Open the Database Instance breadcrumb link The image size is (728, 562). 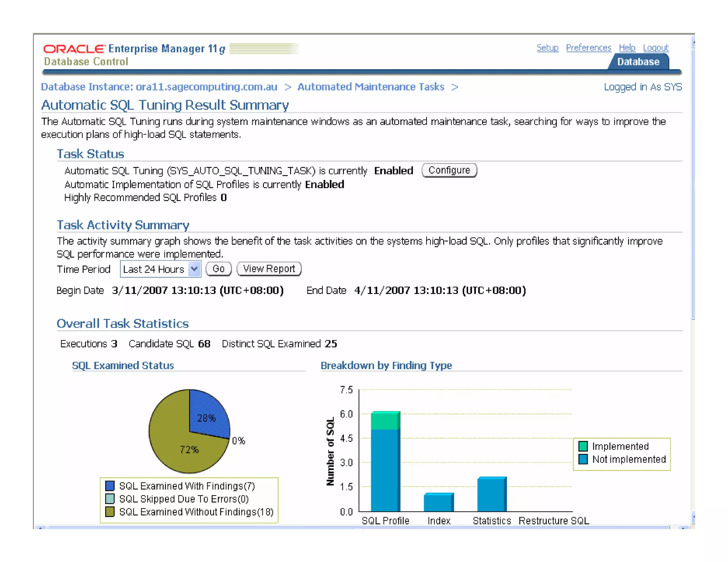pos(159,87)
